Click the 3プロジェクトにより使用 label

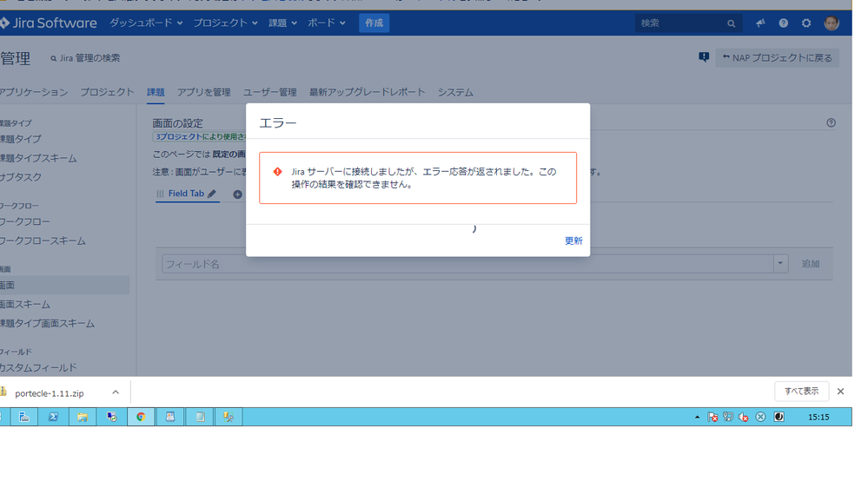(x=200, y=136)
